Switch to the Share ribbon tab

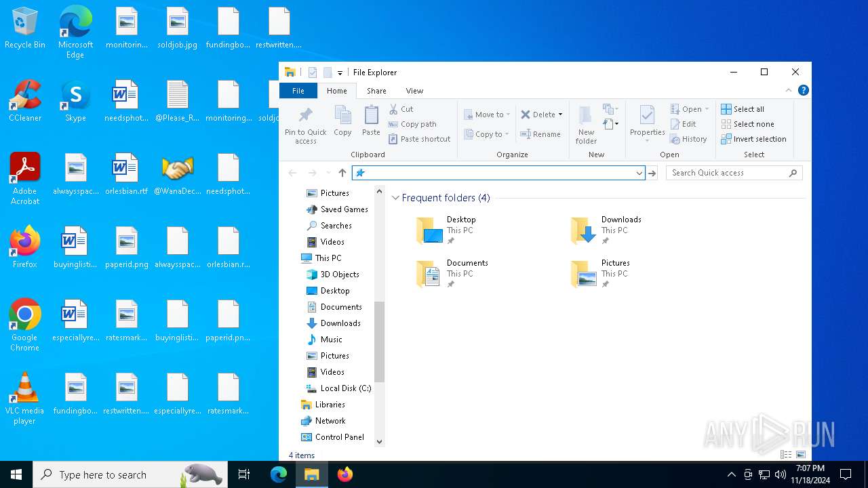tap(376, 91)
